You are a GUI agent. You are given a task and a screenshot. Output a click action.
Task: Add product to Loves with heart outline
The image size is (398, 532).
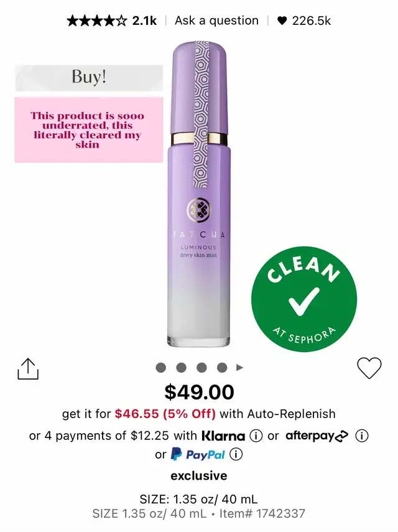click(x=369, y=368)
